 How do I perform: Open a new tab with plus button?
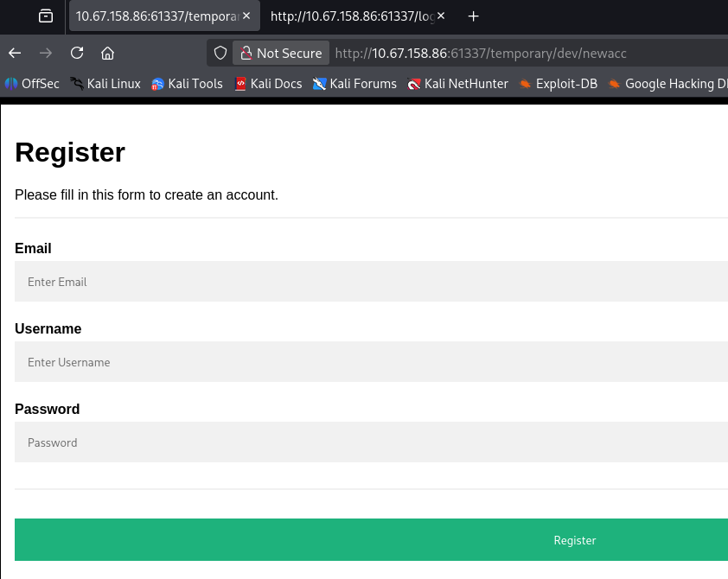(473, 16)
